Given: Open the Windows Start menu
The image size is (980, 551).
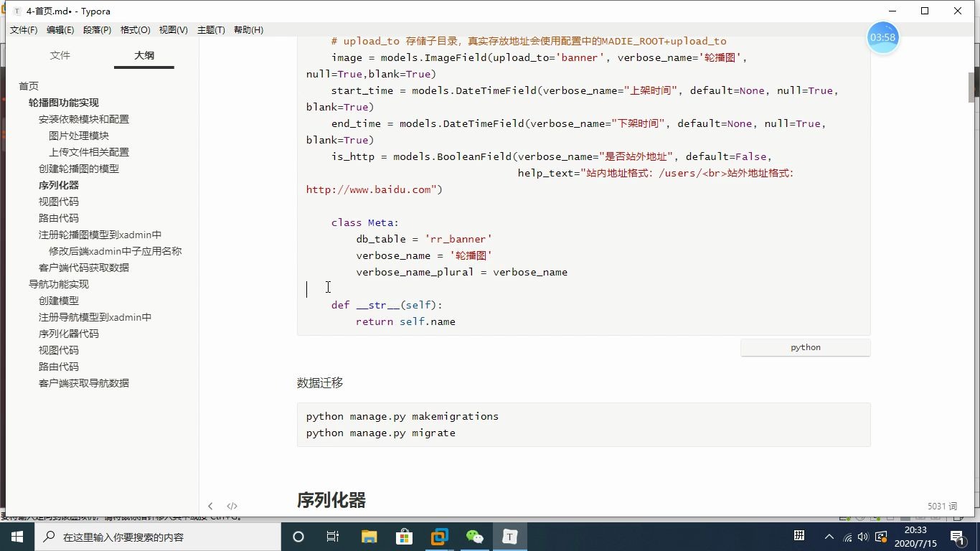Looking at the screenshot, I should (x=17, y=537).
